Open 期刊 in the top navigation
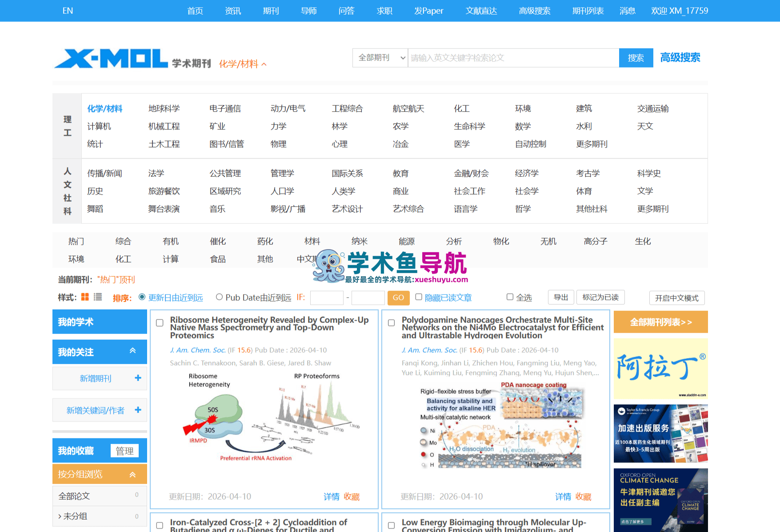This screenshot has height=532, width=780. 271,11
